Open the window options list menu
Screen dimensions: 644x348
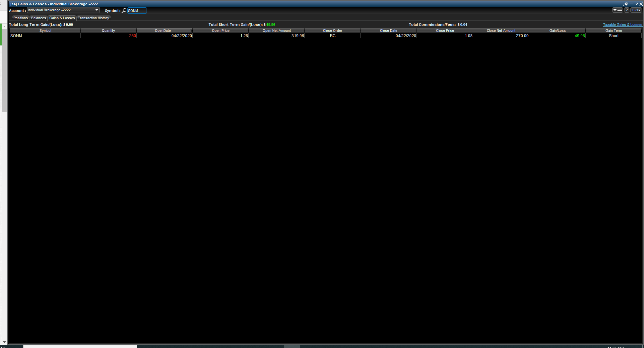coord(617,10)
